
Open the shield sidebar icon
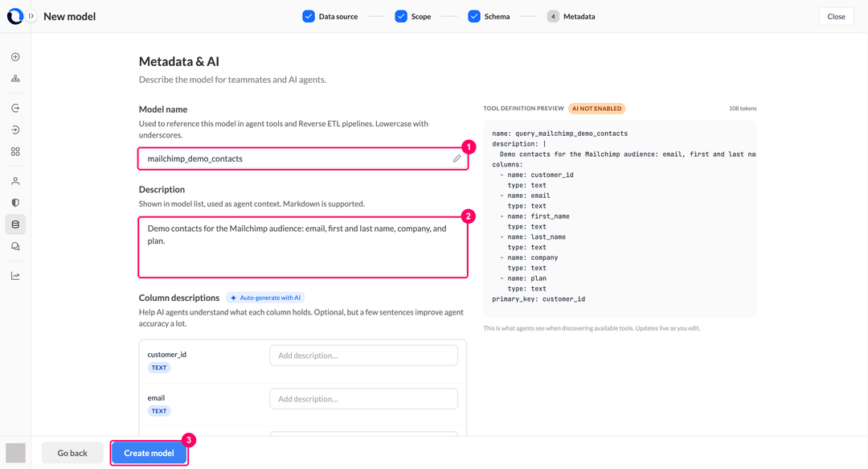[x=15, y=203]
